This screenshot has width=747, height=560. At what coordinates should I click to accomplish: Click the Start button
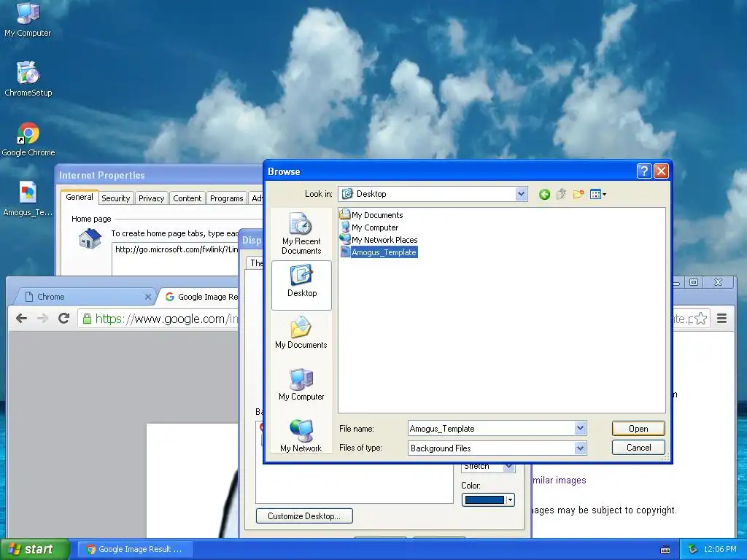[34, 550]
